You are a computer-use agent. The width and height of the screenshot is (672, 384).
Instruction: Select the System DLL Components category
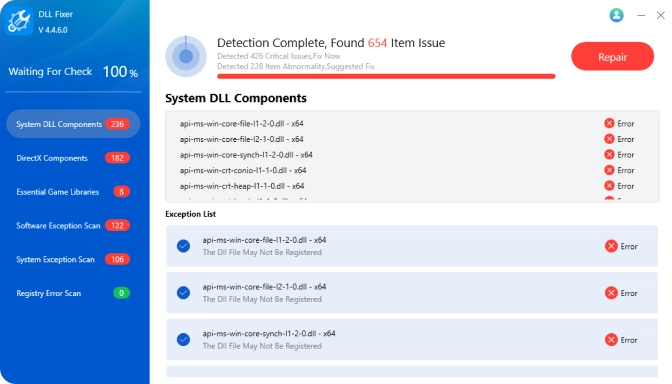pyautogui.click(x=73, y=124)
